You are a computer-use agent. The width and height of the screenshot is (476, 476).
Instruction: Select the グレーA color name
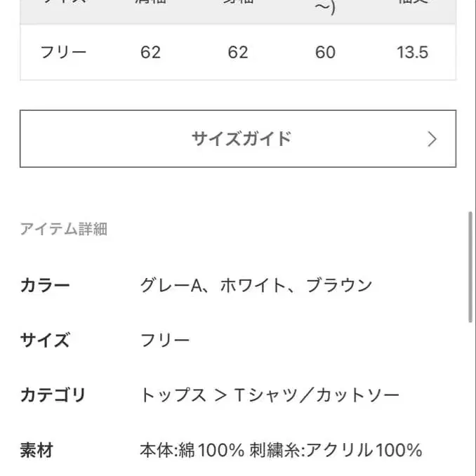coord(171,286)
